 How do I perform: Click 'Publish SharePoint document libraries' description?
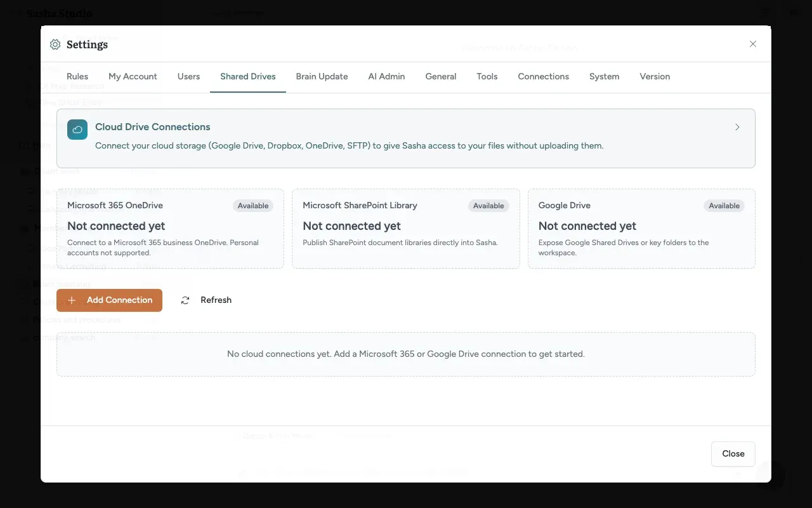400,243
